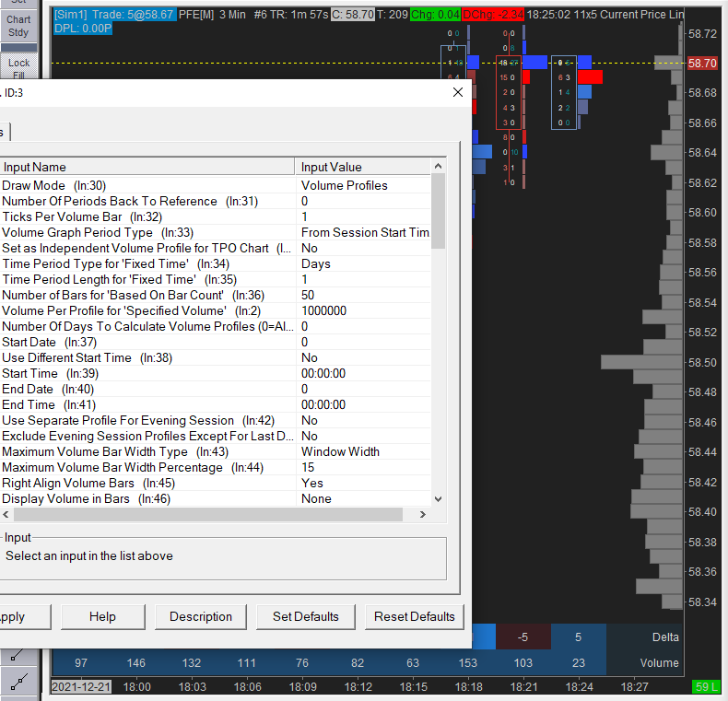This screenshot has width=728, height=701.
Task: Click the 18:24 time axis label
Action: [579, 686]
